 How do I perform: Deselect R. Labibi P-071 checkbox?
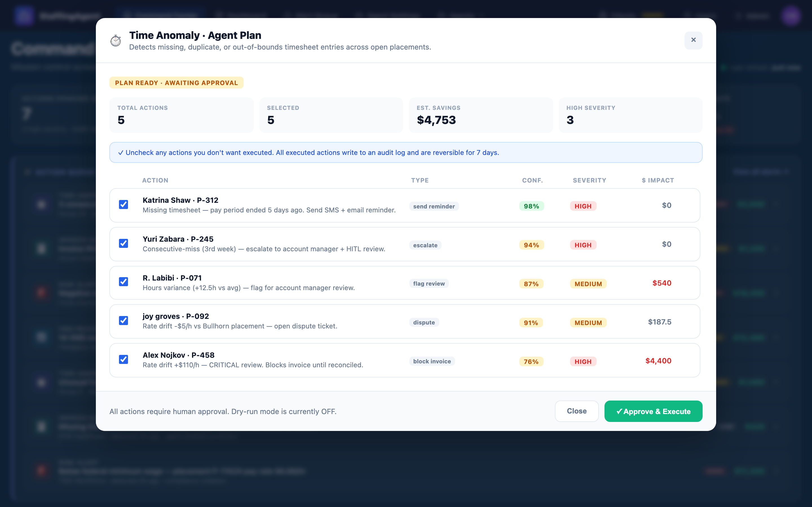pyautogui.click(x=123, y=282)
